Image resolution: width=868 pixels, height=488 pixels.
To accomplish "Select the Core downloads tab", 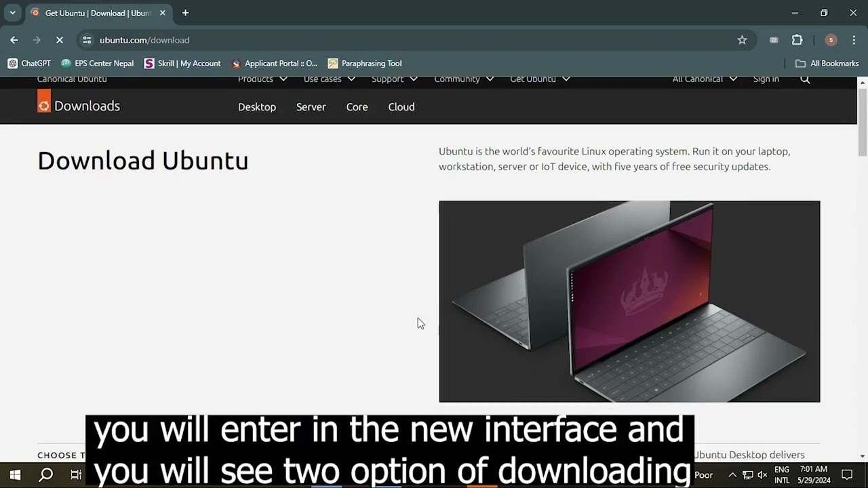I will (x=357, y=106).
